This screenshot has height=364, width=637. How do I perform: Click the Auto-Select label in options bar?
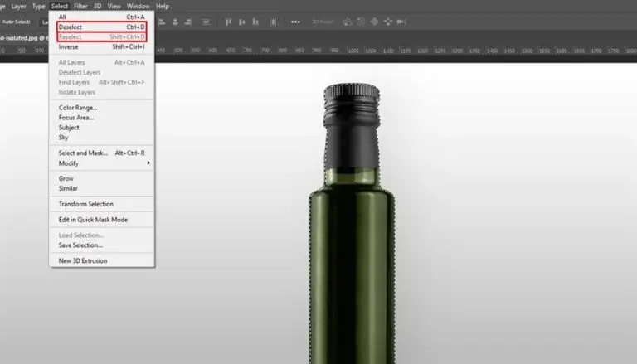(x=17, y=22)
